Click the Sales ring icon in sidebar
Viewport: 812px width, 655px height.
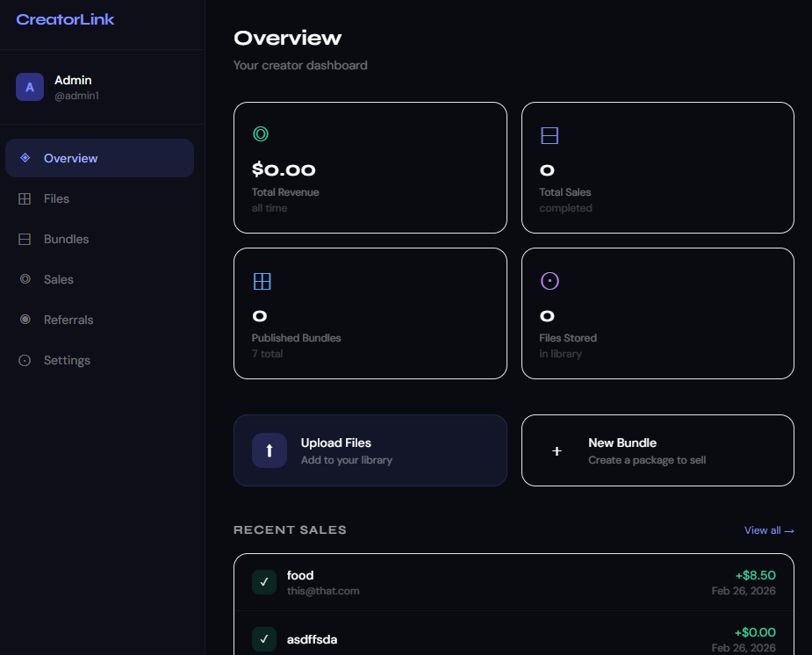25,279
